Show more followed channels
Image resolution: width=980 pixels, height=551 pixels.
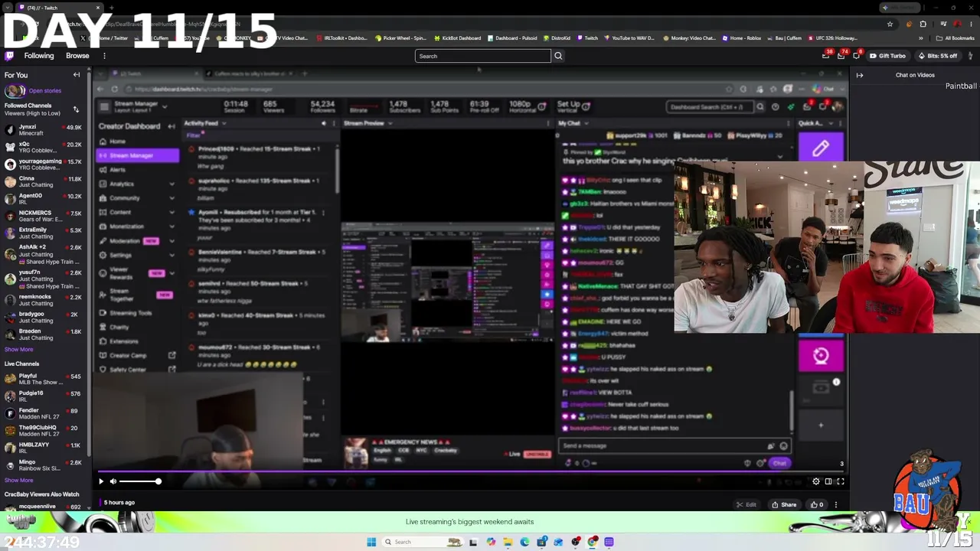click(19, 350)
